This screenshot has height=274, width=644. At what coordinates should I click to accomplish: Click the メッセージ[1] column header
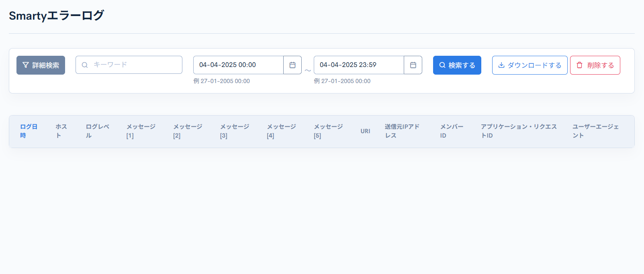(x=141, y=131)
